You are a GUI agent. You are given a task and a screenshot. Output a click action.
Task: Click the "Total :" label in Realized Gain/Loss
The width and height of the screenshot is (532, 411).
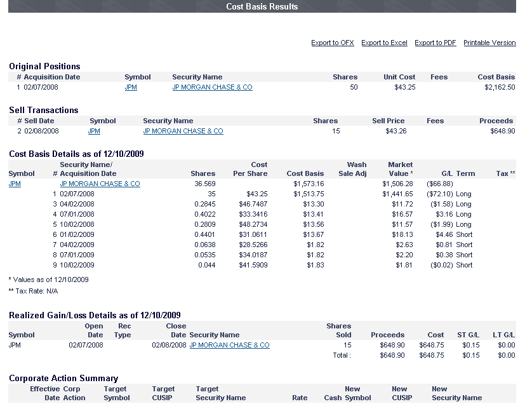(x=342, y=355)
